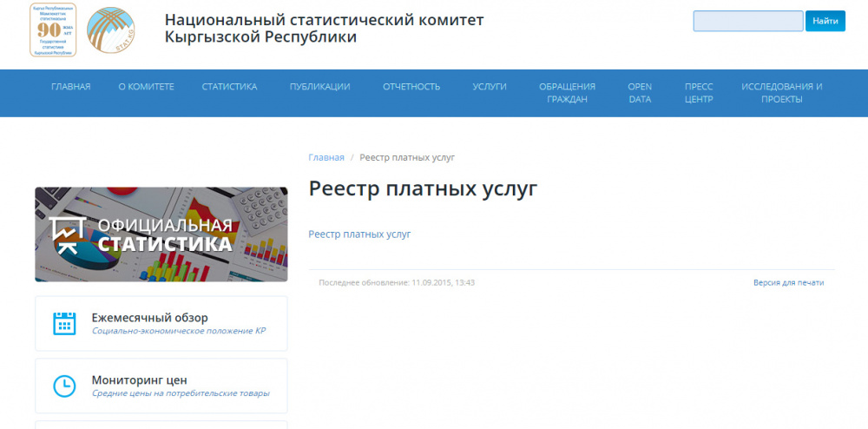Open the ИССЛЕДОВАНИЯ И ПРОЕКТЫ menu item
Viewport: 868px width, 429px height.
pyautogui.click(x=782, y=93)
